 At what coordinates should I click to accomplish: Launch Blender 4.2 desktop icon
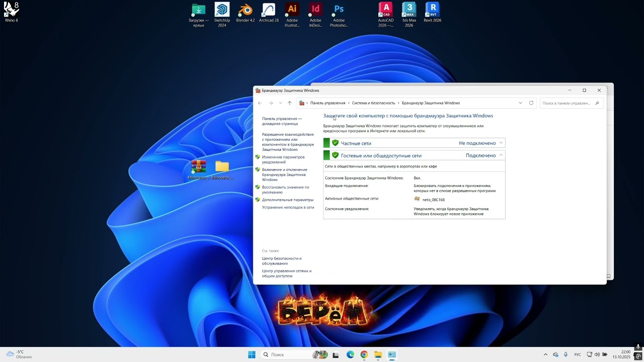pos(246,13)
